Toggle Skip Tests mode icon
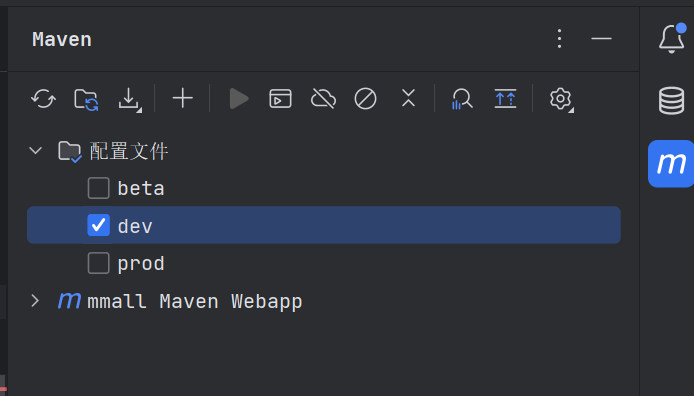694x396 pixels. pos(366,99)
